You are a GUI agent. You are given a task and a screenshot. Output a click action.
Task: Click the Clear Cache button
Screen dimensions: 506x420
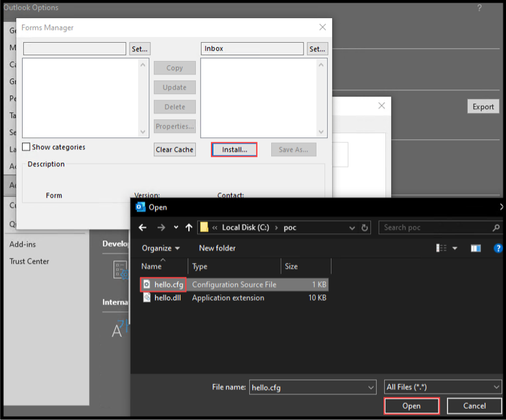point(175,150)
